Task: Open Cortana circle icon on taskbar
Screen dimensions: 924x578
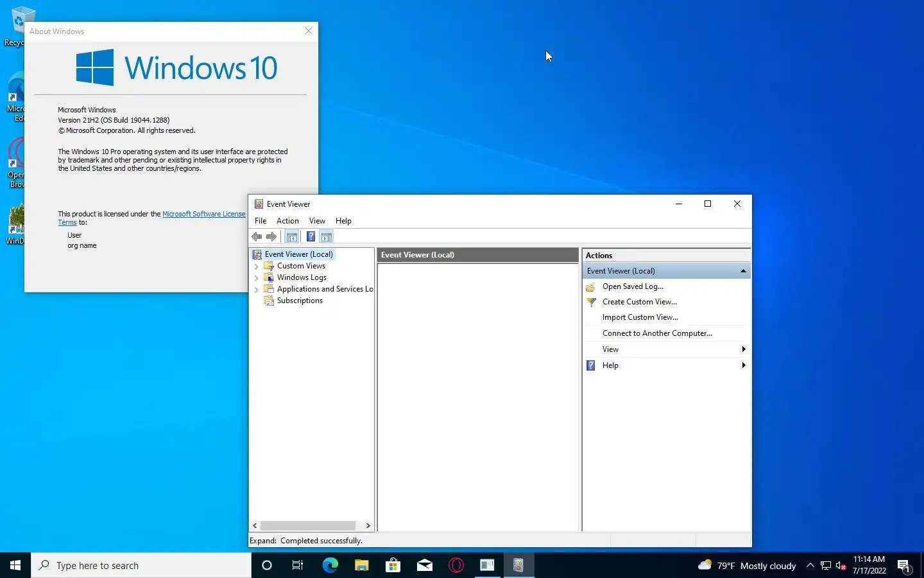Action: click(x=267, y=565)
